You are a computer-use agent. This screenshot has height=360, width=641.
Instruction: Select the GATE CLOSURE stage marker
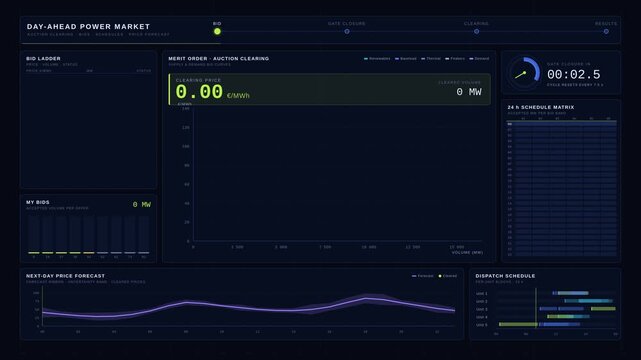click(347, 31)
